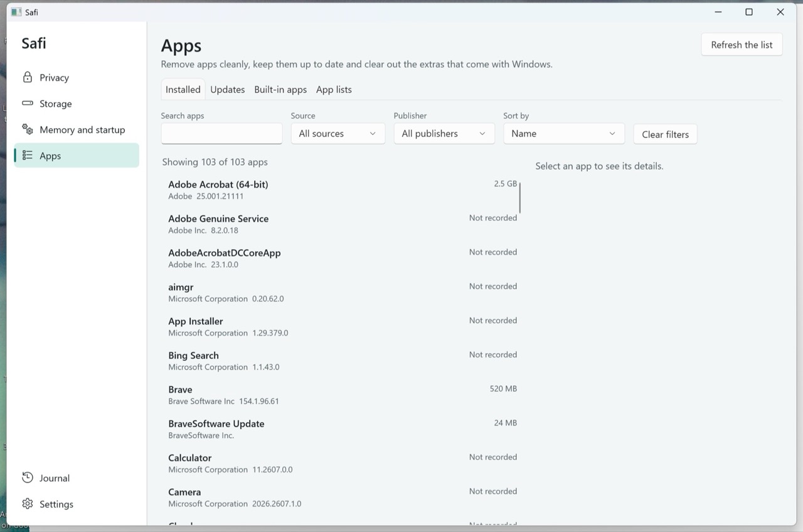Select AdobeAcrobatDCCoreApp in the list
This screenshot has width=803, height=532.
339,258
